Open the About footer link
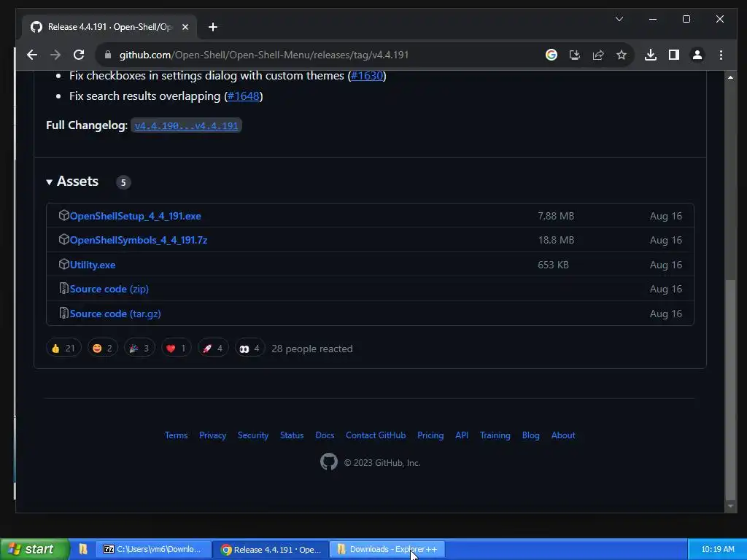This screenshot has width=747, height=560. point(563,435)
